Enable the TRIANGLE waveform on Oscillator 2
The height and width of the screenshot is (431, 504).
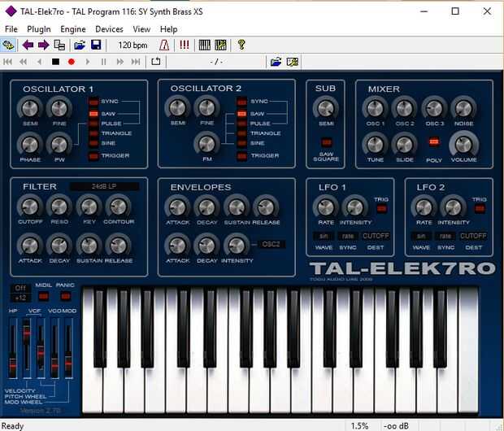pos(241,133)
